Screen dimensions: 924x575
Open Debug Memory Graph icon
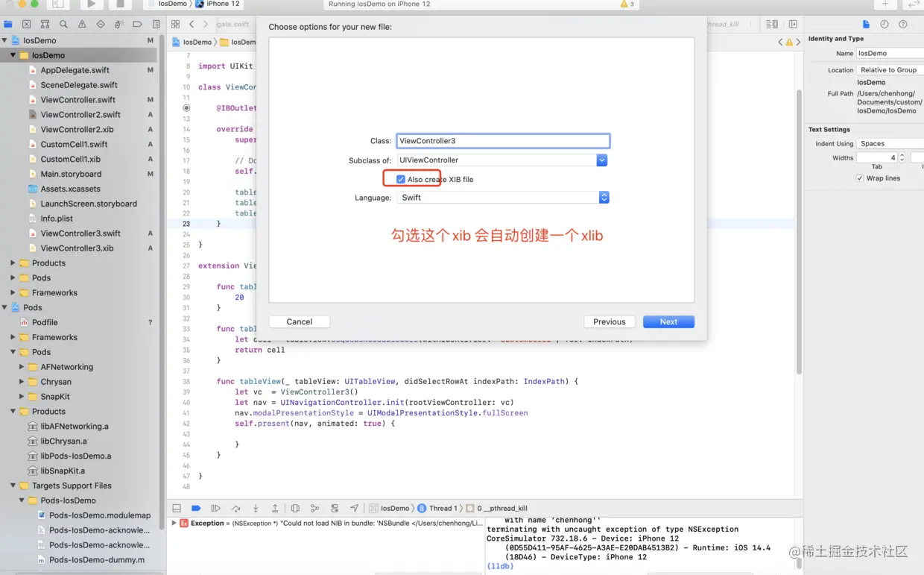pos(314,508)
